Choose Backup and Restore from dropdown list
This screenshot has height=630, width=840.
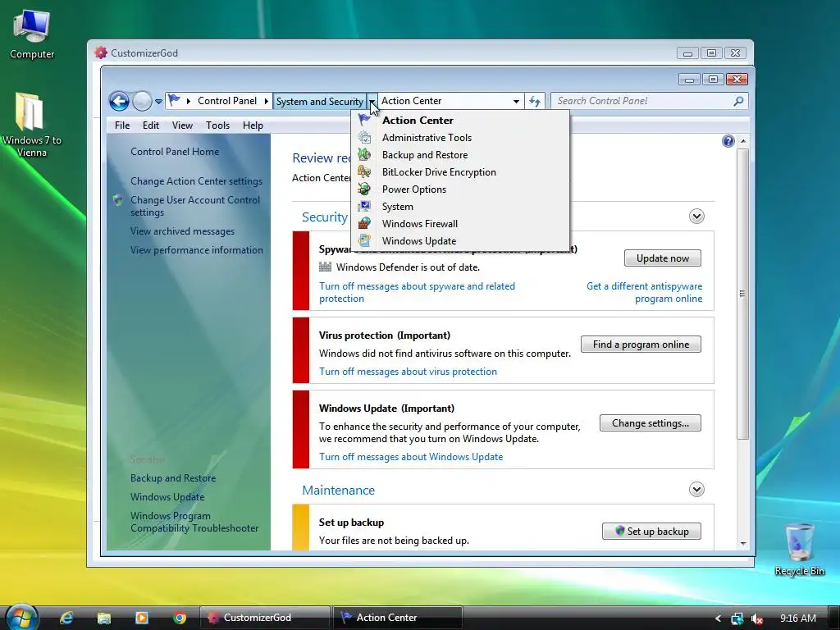pos(460,155)
